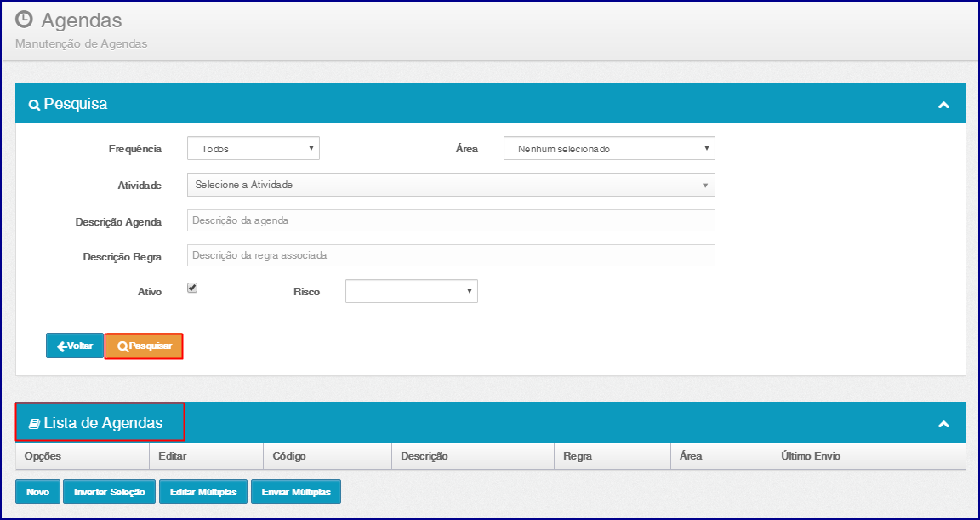The image size is (980, 520).
Task: Click the Lista de Agendas panel title
Action: point(103,423)
